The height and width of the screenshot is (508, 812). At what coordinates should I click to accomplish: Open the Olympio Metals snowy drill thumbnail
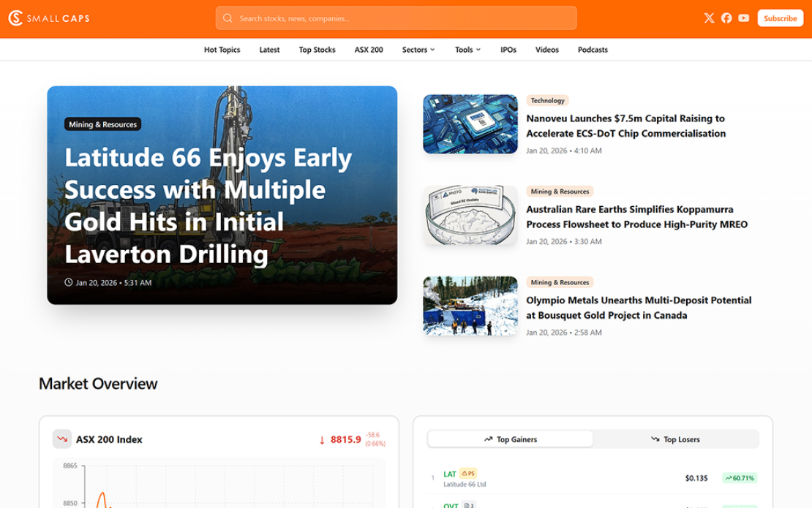[x=470, y=306]
